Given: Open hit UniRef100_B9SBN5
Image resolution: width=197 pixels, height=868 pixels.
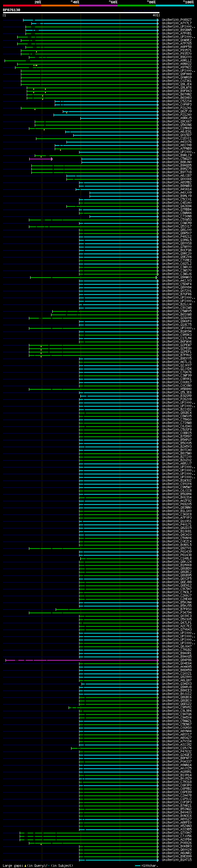Looking at the screenshot, I should pos(176,30).
